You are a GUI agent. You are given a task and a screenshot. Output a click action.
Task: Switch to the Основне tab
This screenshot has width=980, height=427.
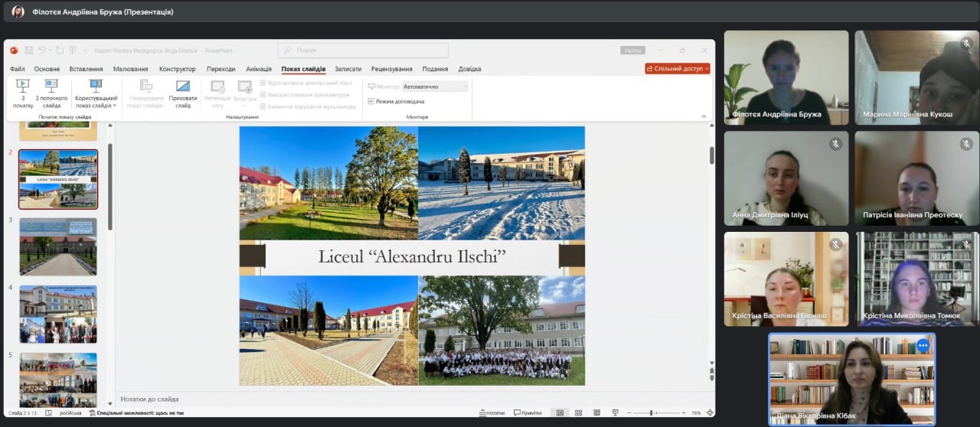(x=47, y=69)
